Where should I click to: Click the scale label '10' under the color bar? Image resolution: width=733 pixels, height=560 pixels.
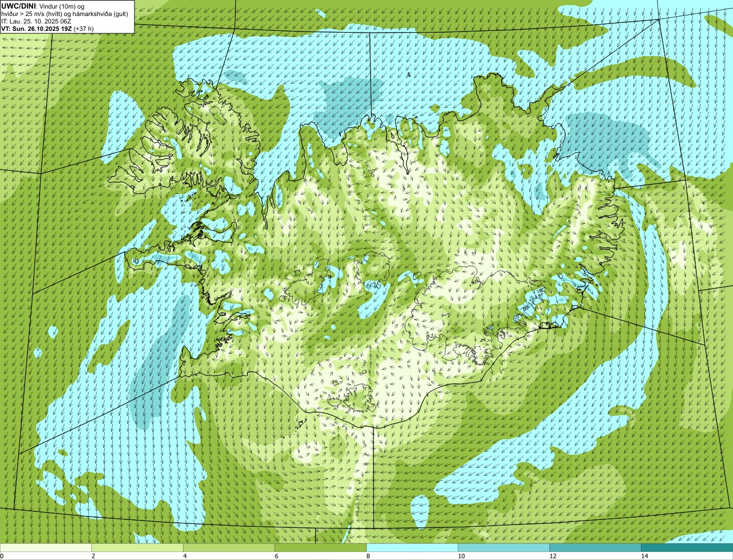pyautogui.click(x=461, y=556)
